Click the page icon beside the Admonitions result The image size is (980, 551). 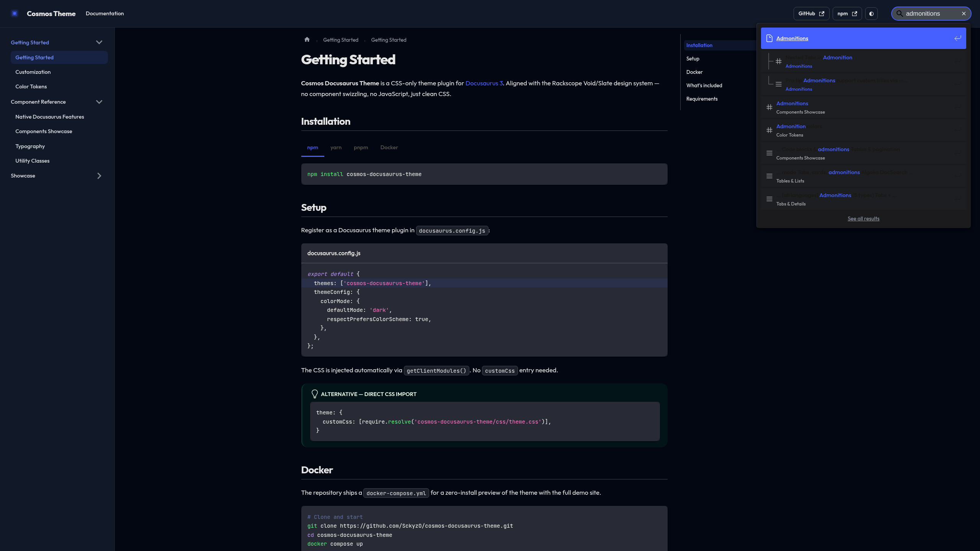click(x=769, y=38)
